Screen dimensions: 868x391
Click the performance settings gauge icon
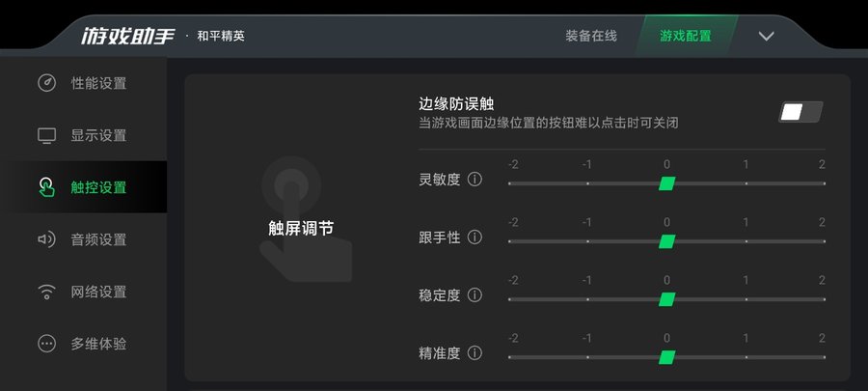click(x=46, y=83)
